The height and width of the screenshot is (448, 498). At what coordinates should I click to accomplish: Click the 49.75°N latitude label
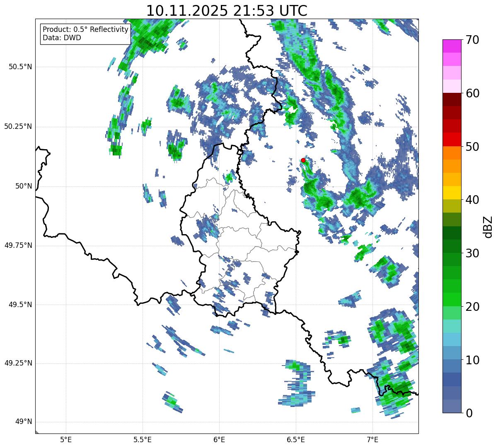18,245
